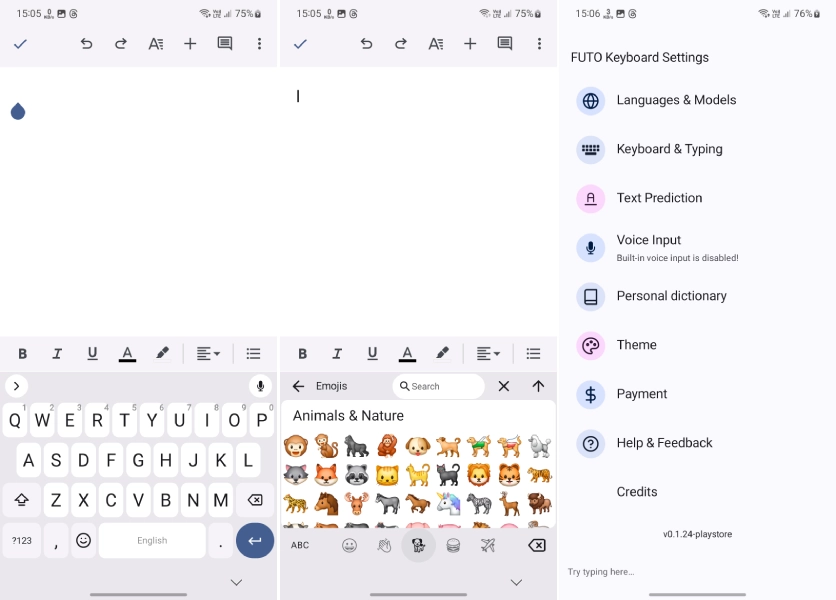Tap the insert plus icon in left QWERTY screen
Viewport: 836px width, 600px height.
190,44
